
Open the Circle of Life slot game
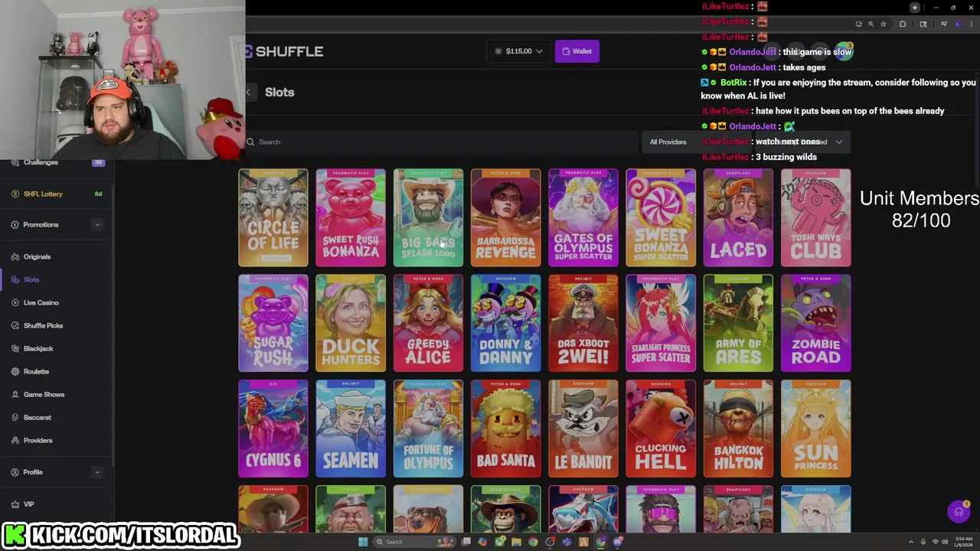[x=273, y=218]
